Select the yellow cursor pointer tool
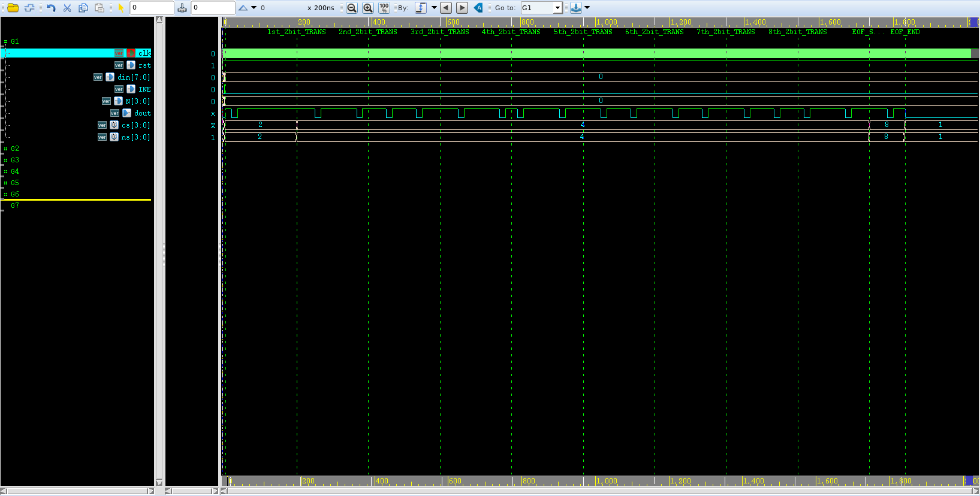This screenshot has width=980, height=496. [x=120, y=8]
